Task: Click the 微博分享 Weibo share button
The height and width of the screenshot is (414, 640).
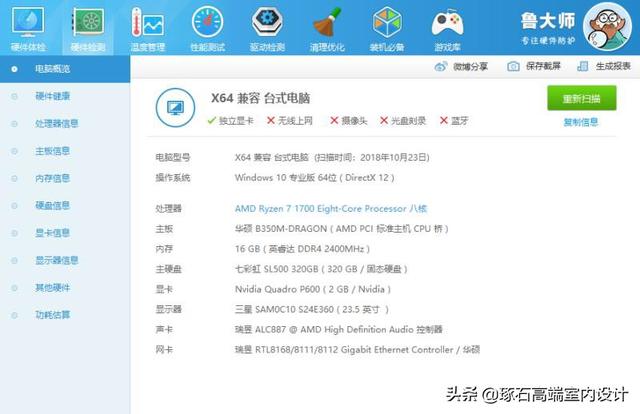Action: pyautogui.click(x=462, y=67)
